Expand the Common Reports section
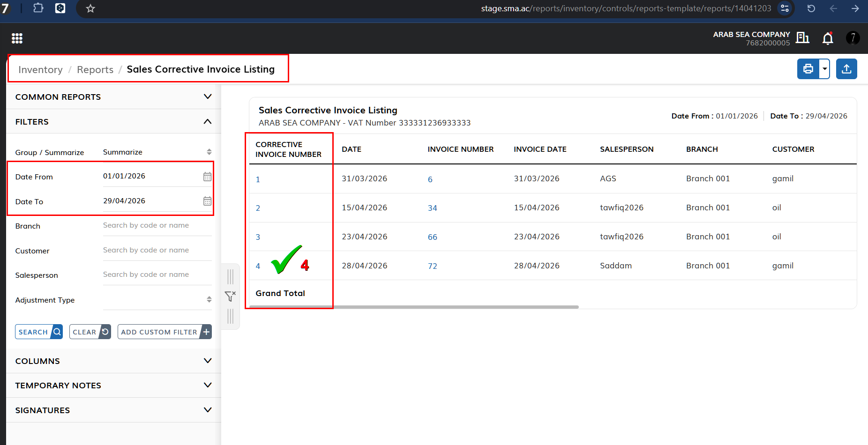Screen dimensions: 868x445 (113, 97)
